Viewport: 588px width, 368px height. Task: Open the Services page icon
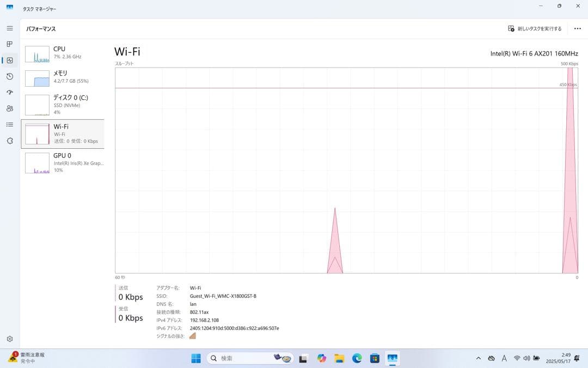tap(10, 141)
